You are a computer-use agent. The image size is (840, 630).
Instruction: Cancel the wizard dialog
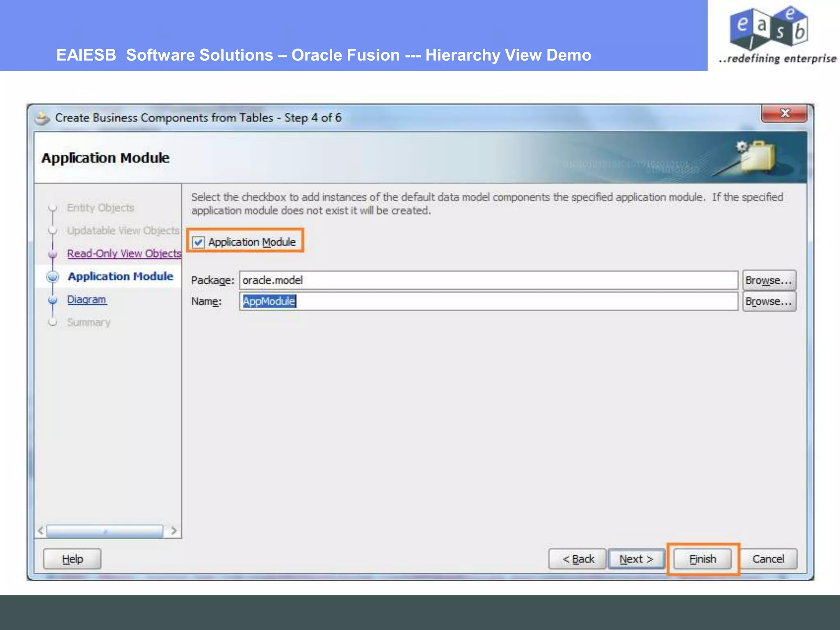[768, 559]
